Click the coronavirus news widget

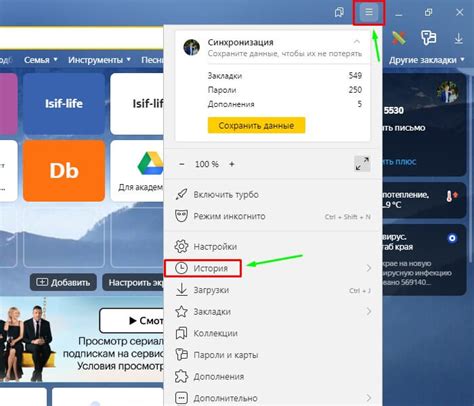point(424,260)
